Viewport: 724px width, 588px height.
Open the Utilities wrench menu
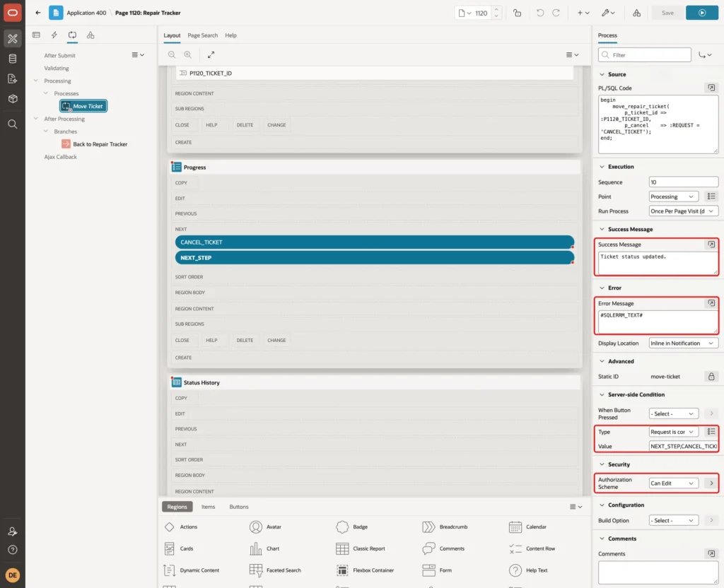point(608,13)
